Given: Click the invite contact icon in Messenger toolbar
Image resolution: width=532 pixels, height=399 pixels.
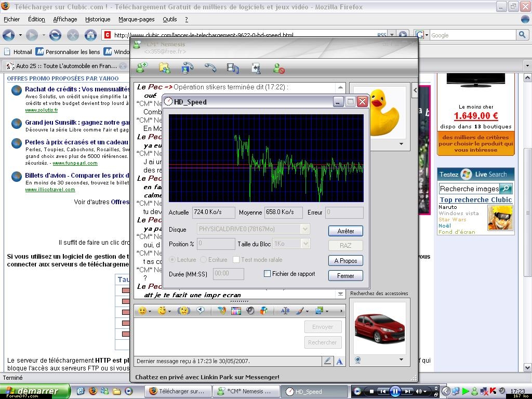Looking at the screenshot, I should (141, 68).
